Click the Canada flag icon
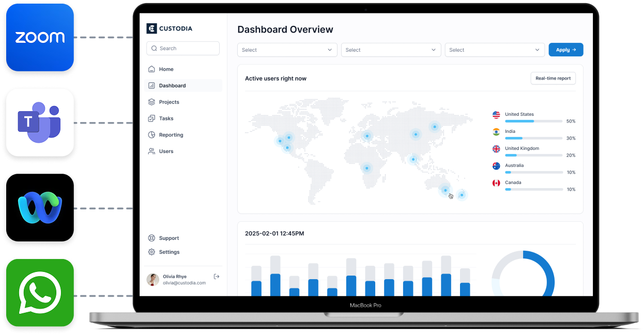Image resolution: width=644 pixels, height=335 pixels. [496, 183]
